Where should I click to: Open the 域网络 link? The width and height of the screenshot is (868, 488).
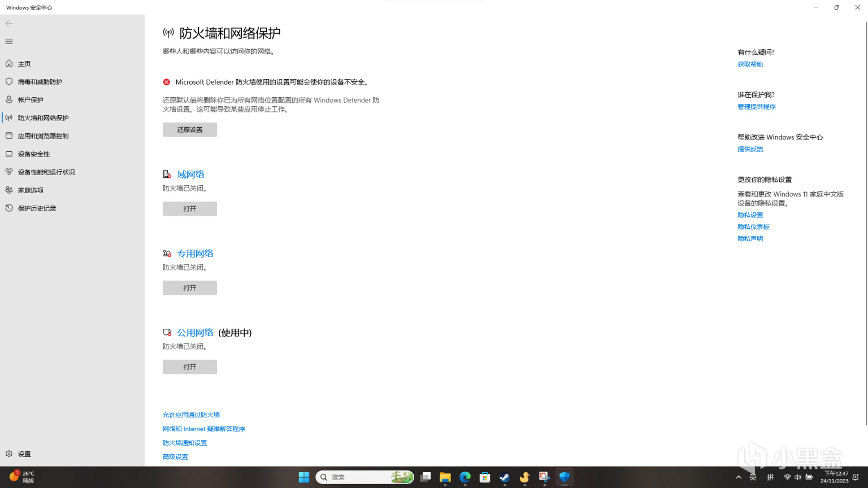tap(191, 175)
